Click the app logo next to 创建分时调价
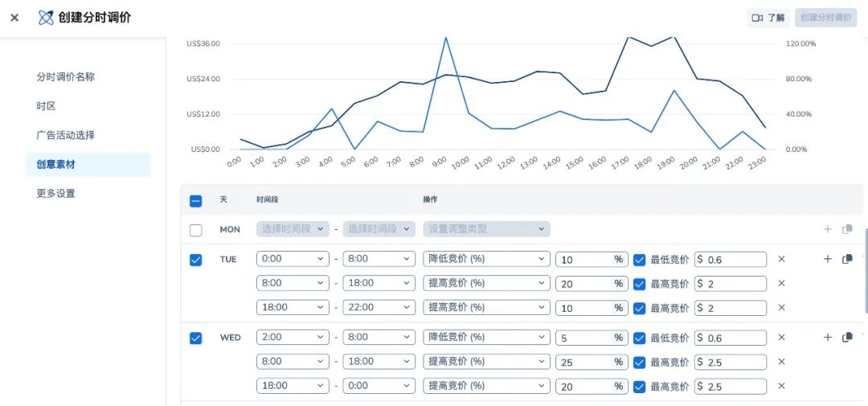Image resolution: width=868 pixels, height=406 pixels. click(x=46, y=18)
